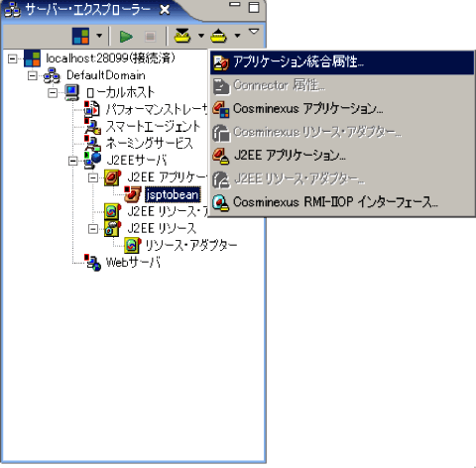
Task: Click the スマートエージェント icon
Action: pos(92,127)
